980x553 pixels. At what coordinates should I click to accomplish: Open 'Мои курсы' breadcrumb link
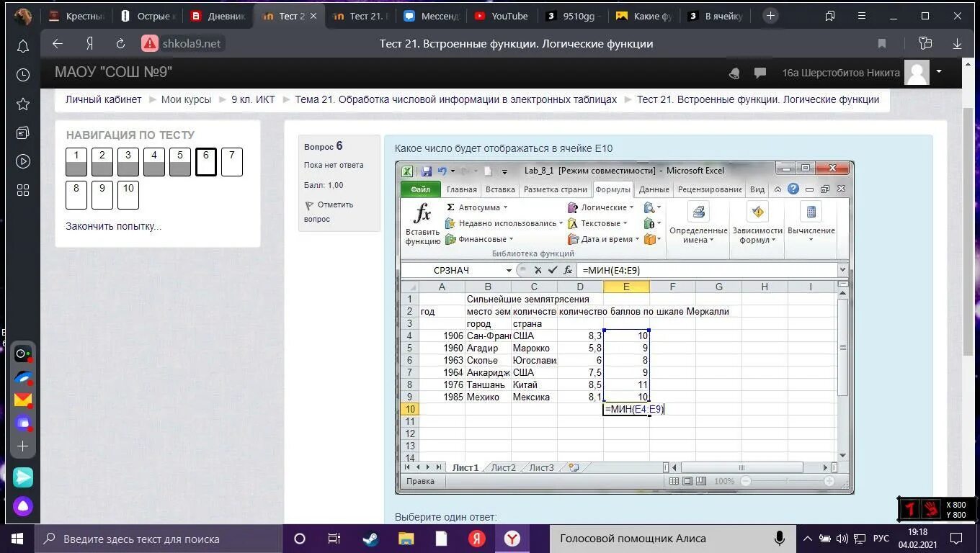[x=187, y=99]
